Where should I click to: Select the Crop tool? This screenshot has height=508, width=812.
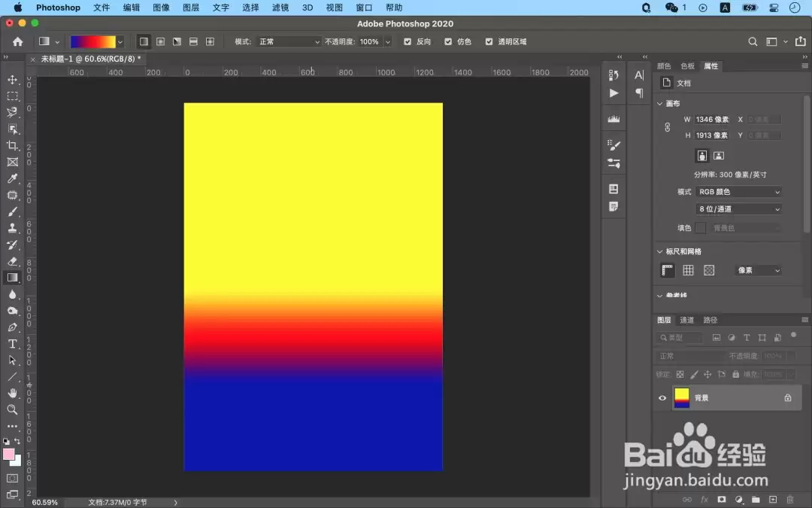click(13, 146)
